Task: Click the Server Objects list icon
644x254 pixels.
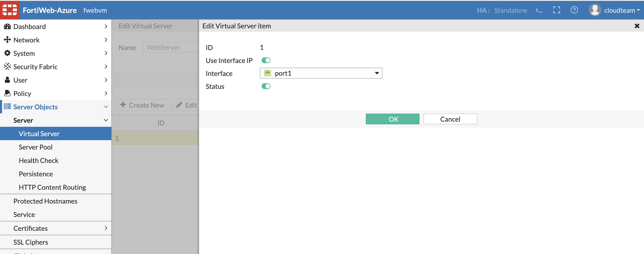Action: pos(7,106)
